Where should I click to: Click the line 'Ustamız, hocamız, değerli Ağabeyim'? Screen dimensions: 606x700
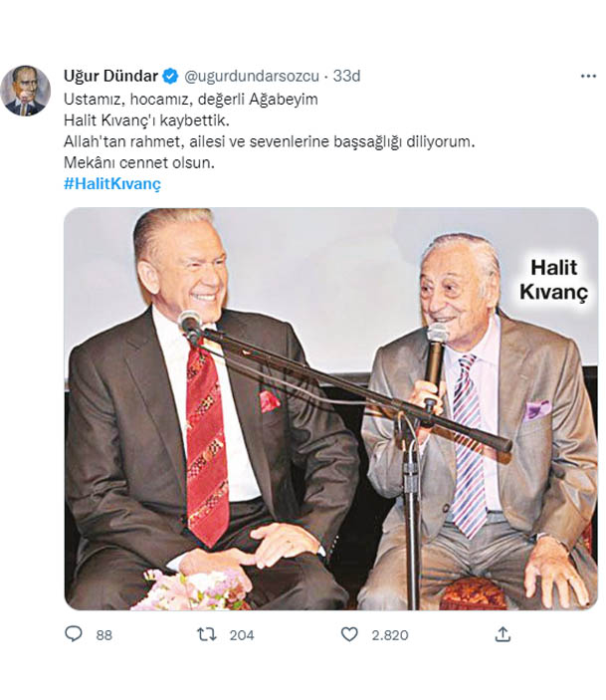pyautogui.click(x=191, y=100)
